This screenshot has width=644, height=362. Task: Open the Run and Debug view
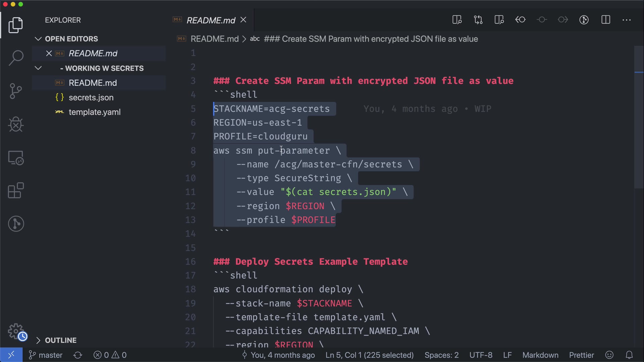[16, 124]
